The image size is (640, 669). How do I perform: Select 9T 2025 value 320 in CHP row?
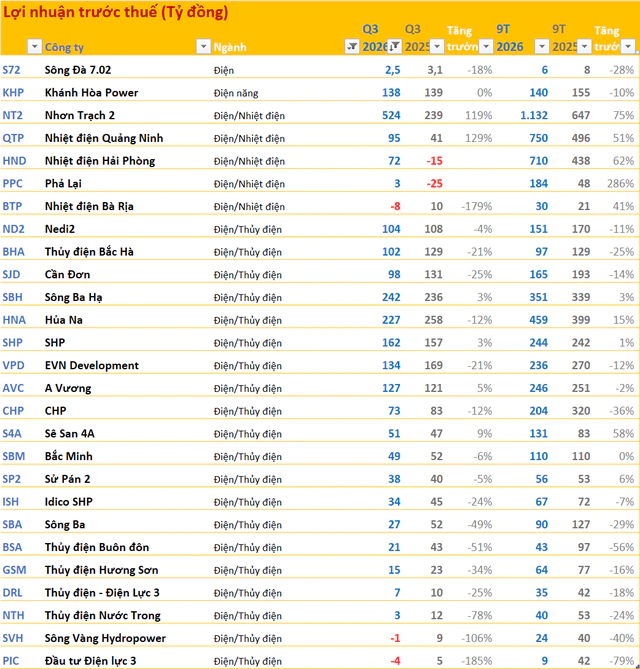(x=581, y=411)
